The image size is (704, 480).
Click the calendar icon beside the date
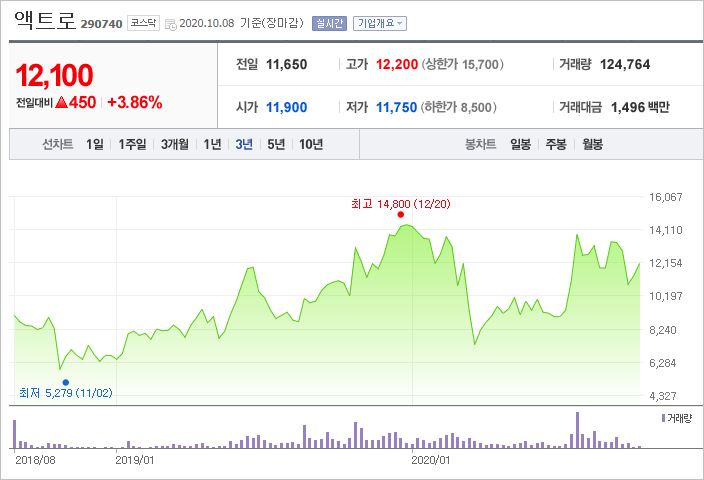point(171,24)
